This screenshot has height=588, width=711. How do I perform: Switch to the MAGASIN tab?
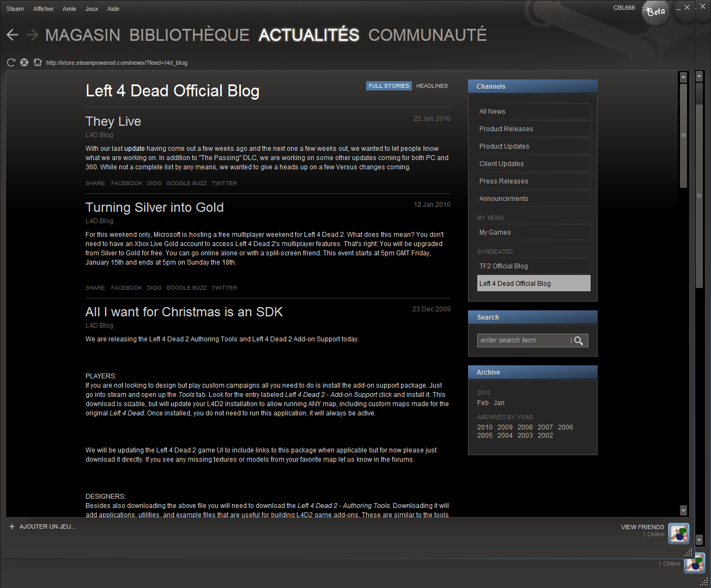coord(83,35)
